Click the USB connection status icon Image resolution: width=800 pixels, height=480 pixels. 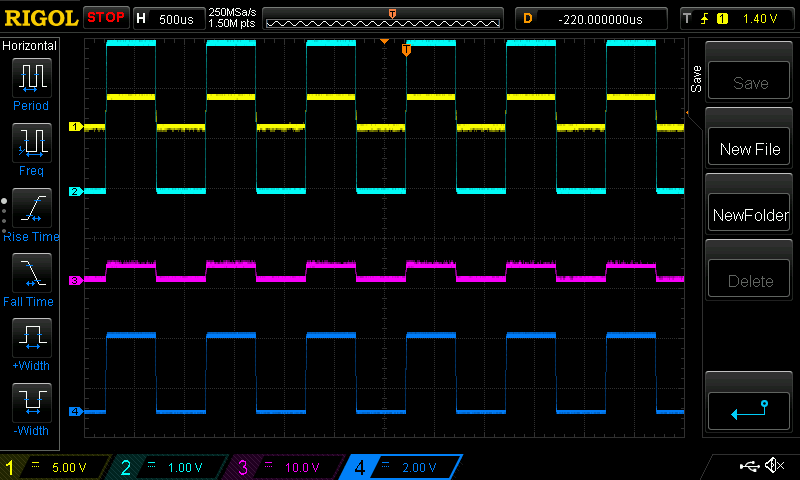click(749, 465)
